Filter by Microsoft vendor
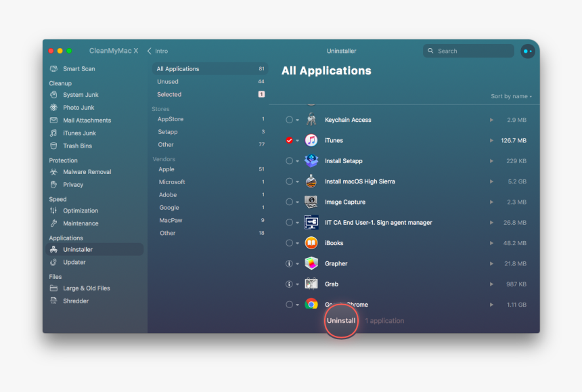This screenshot has width=582, height=392. (x=210, y=182)
